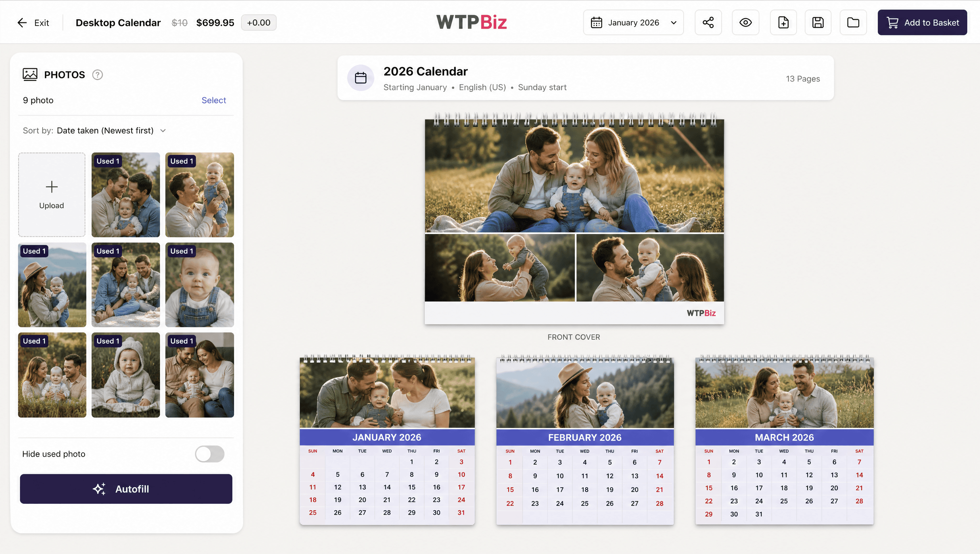
Task: Select the family in tall grass thumbnail
Action: coord(52,375)
